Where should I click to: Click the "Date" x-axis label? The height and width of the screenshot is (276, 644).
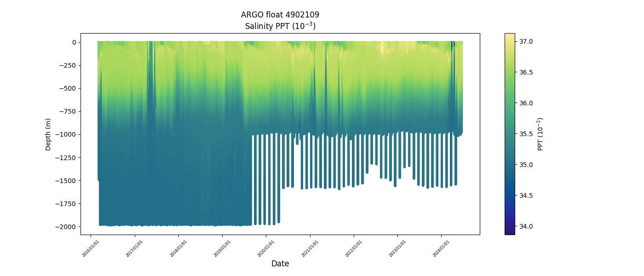[280, 264]
